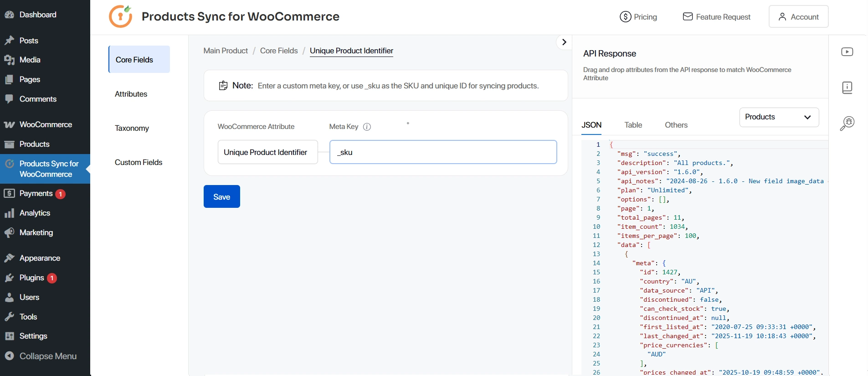Click the Products Sync orange logo icon

(121, 16)
